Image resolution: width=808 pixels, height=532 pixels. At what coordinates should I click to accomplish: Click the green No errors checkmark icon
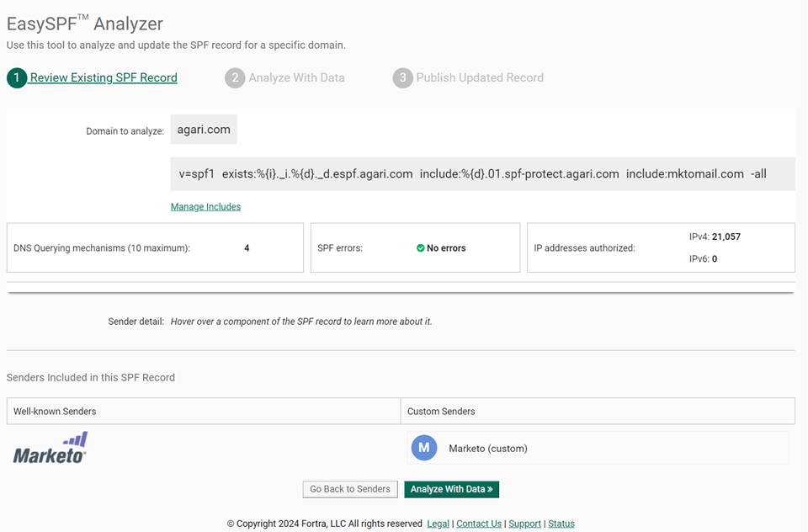420,248
